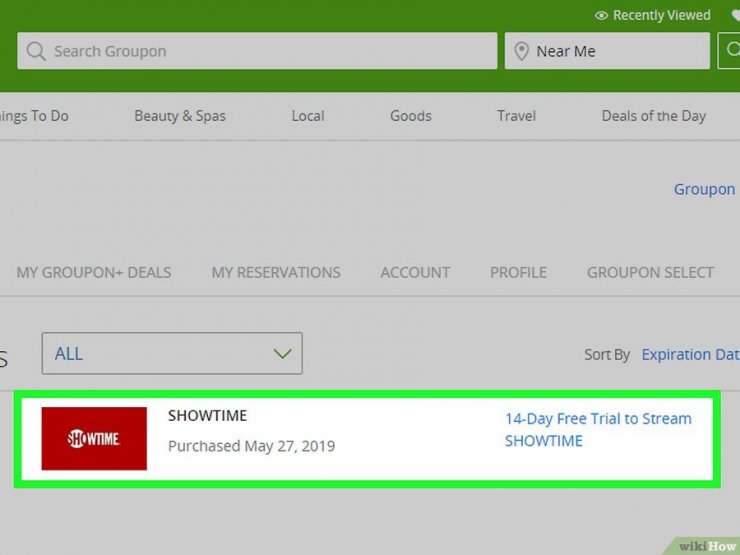The width and height of the screenshot is (740, 555).
Task: Select the Goods category
Action: click(411, 116)
